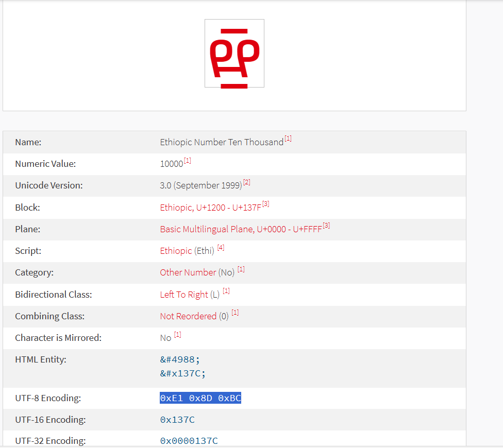Screen dimensions: 503x448
Task: Open footnote 2 next to Unicode Version
Action: tap(247, 182)
